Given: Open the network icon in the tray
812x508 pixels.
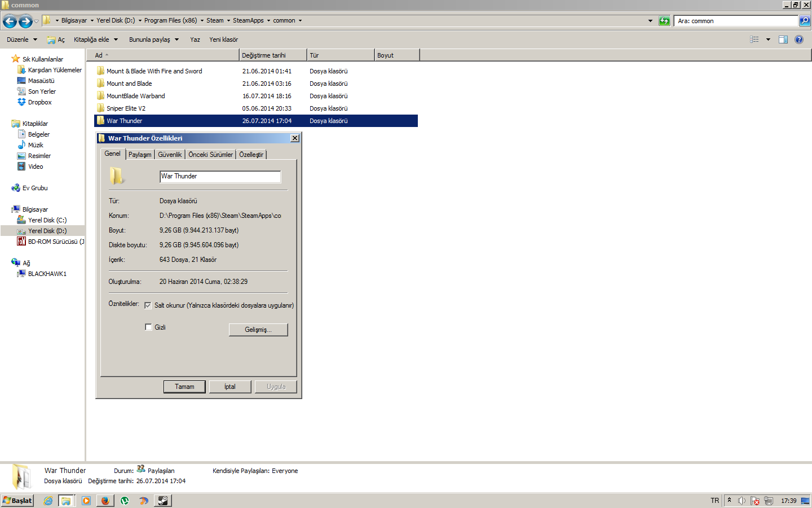Looking at the screenshot, I should point(768,501).
